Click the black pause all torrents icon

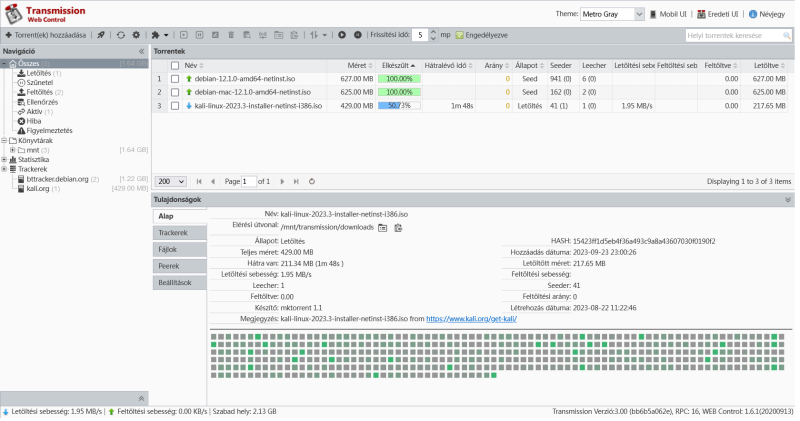coord(358,35)
